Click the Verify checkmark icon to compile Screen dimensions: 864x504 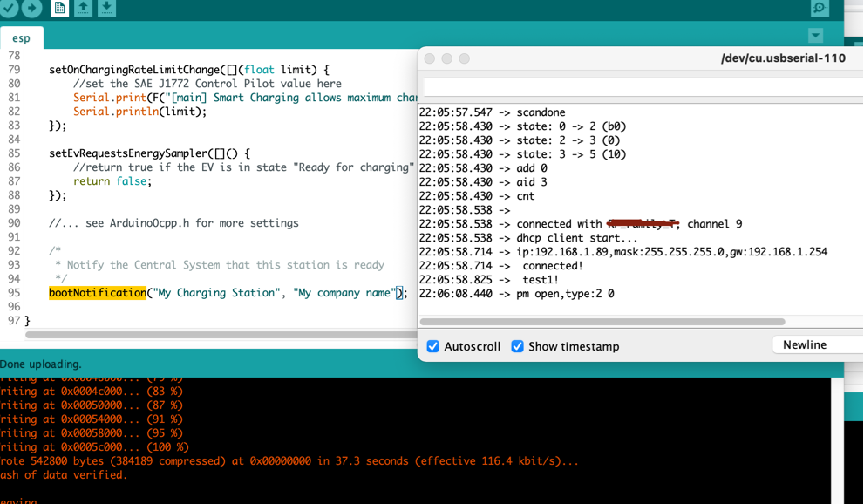(x=9, y=9)
